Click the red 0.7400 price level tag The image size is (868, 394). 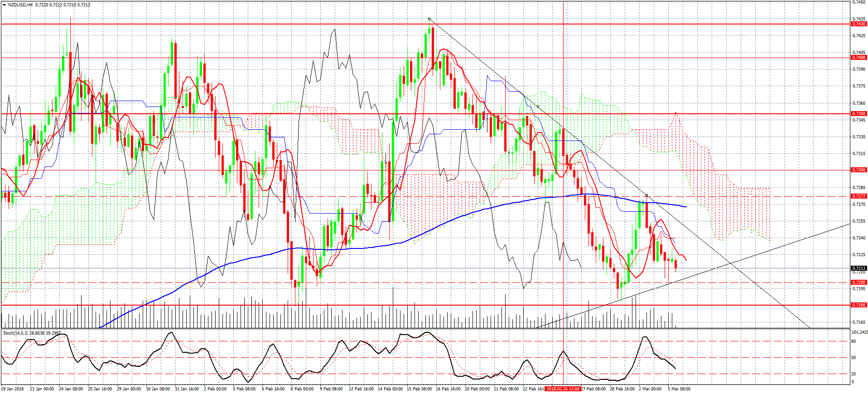pos(859,58)
